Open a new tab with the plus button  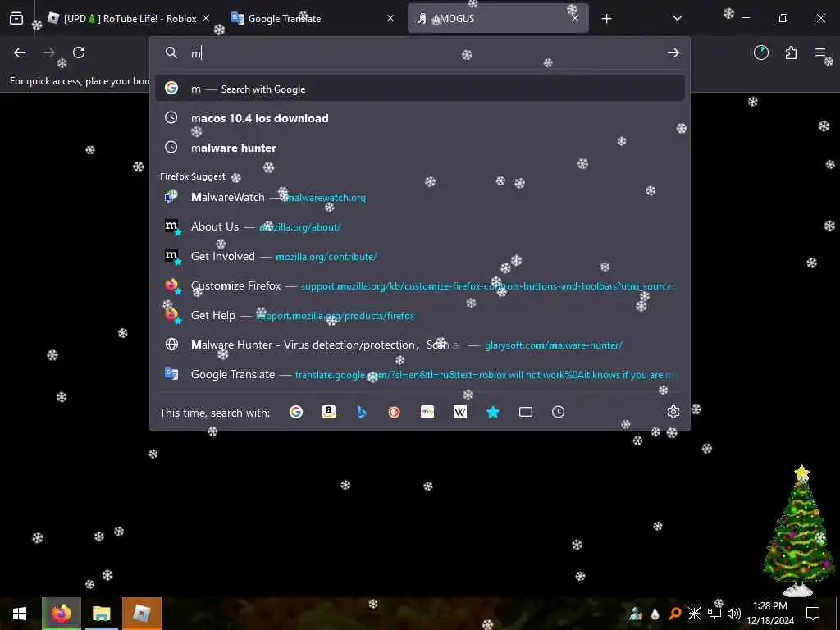point(606,19)
